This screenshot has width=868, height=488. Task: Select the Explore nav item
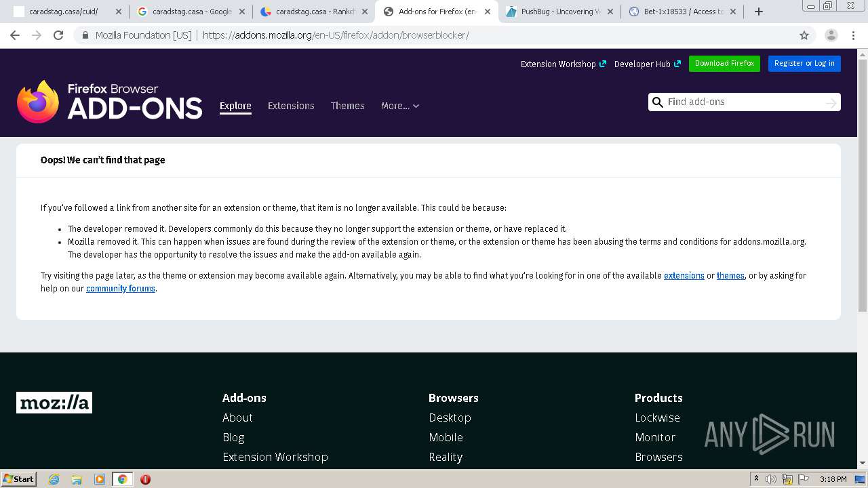click(235, 106)
